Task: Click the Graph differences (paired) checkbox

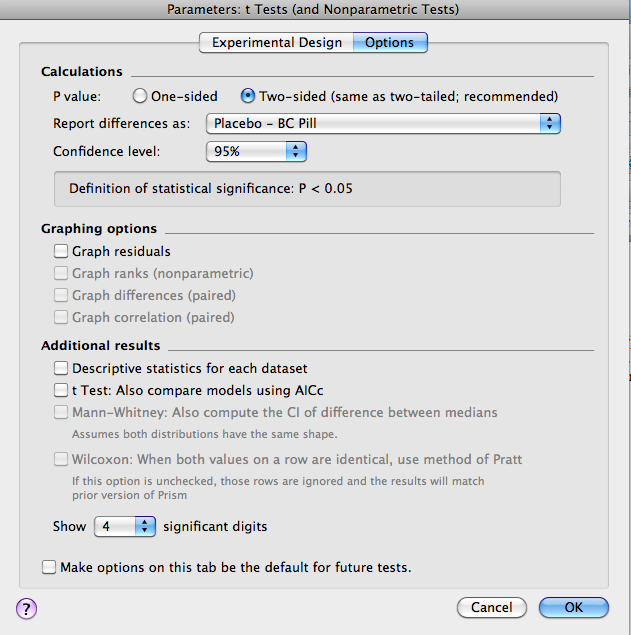Action: click(62, 296)
